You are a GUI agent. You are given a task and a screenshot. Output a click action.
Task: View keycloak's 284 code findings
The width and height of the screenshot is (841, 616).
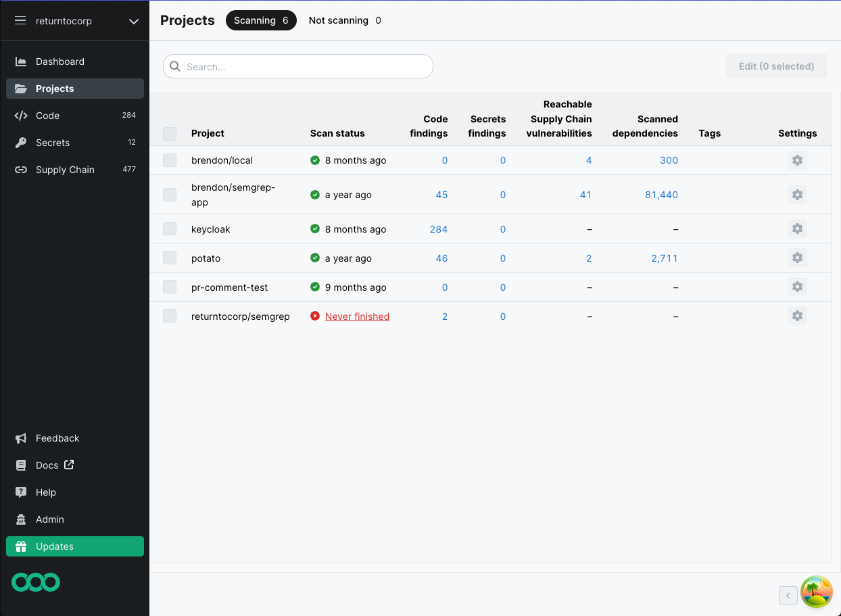tap(439, 229)
